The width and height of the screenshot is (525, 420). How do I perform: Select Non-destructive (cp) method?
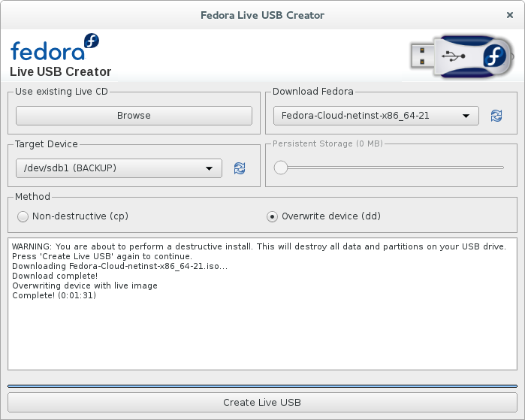[x=73, y=216]
